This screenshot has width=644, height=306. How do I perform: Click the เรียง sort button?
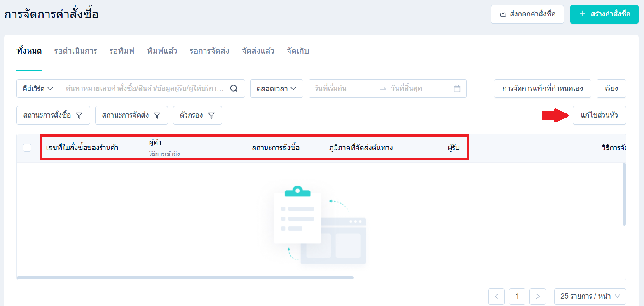coord(611,89)
